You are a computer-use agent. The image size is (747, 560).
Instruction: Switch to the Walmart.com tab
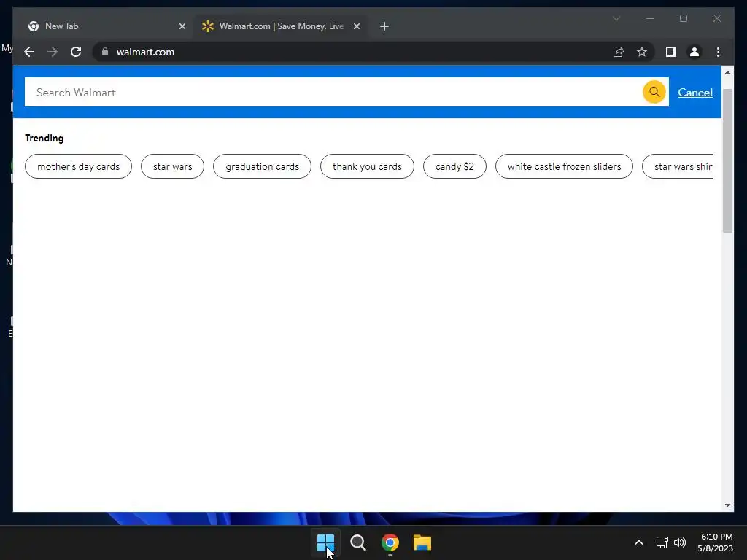point(281,26)
